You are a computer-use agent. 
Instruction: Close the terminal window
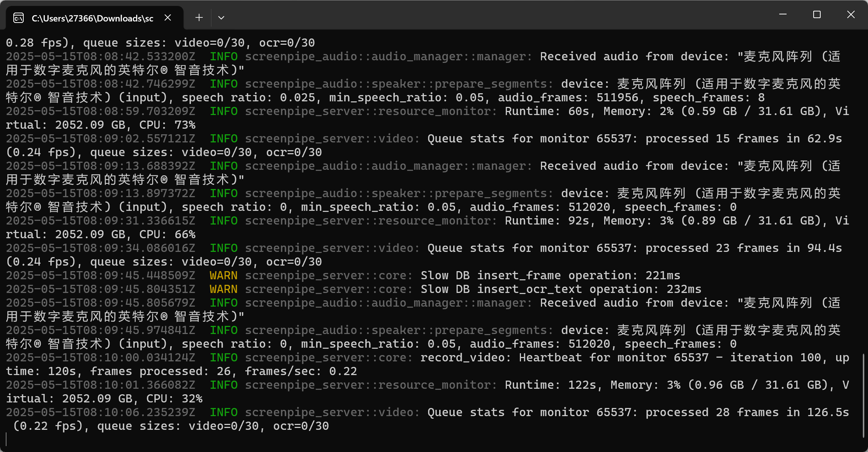(851, 15)
